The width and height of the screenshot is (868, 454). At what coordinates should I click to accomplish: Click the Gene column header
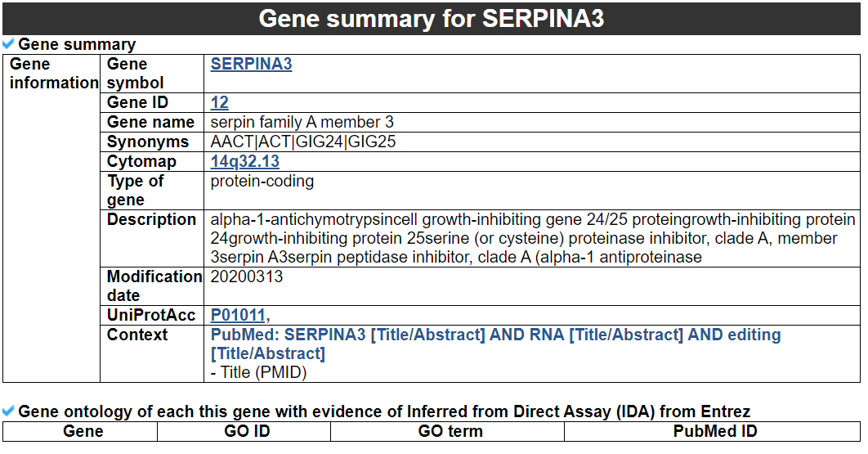(x=83, y=431)
